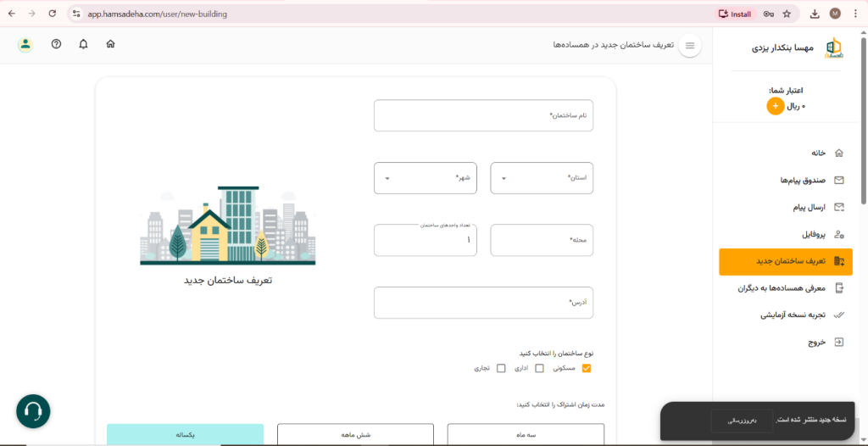Open the استان dropdown
Viewport: 868px width, 446px height.
542,178
